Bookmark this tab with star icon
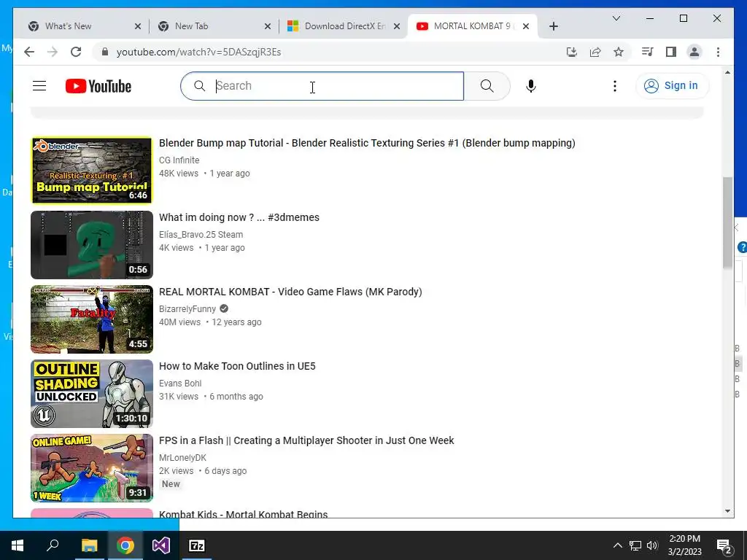This screenshot has width=747, height=560. pos(619,52)
